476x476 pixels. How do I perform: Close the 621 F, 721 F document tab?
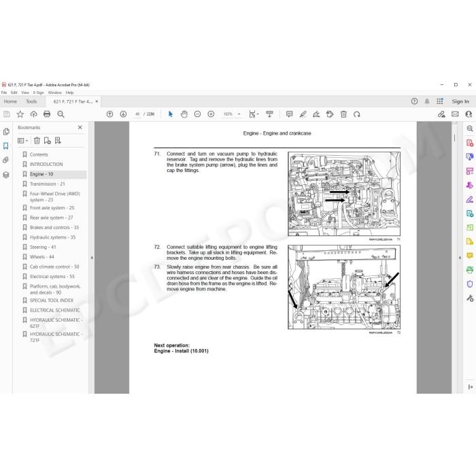point(97,102)
